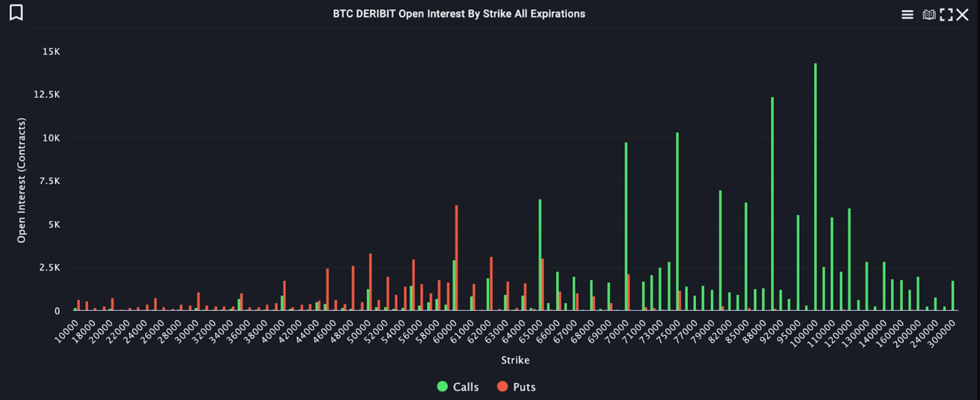Screen dimensions: 980x400
Task: Click the 40000 strike axis label
Action: point(273,332)
